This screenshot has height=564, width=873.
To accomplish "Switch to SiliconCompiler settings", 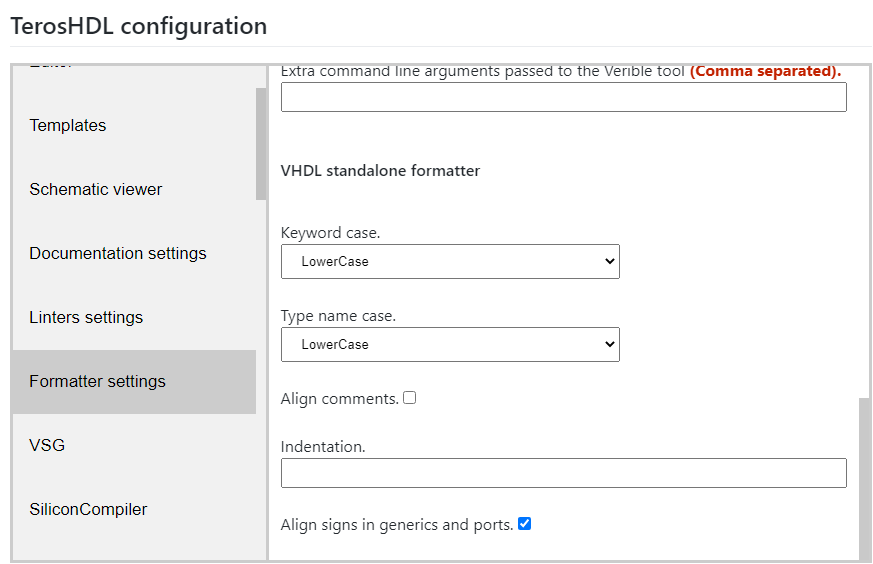I will click(x=88, y=509).
